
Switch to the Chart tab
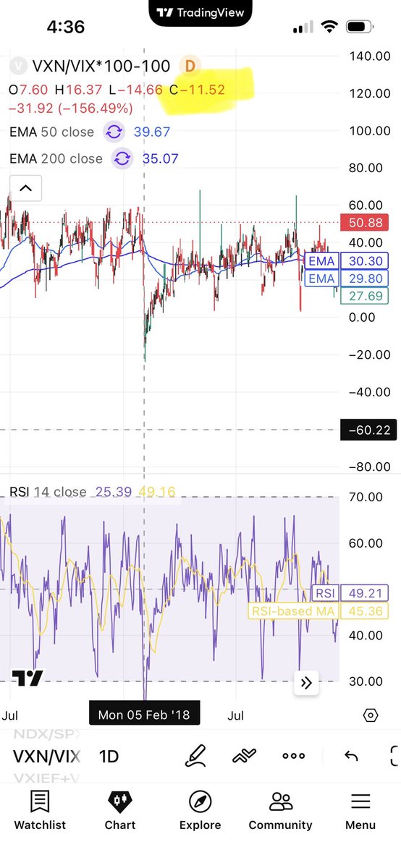click(x=120, y=810)
